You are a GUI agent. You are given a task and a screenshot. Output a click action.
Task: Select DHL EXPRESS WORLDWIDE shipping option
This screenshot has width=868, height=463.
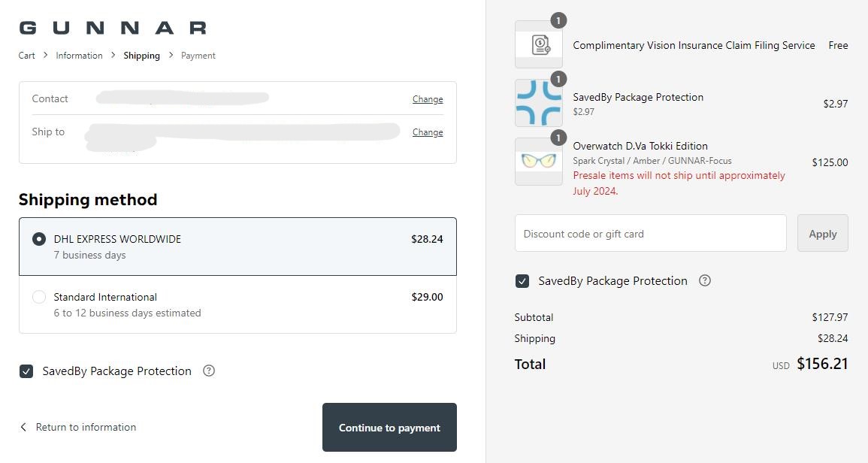[x=39, y=239]
